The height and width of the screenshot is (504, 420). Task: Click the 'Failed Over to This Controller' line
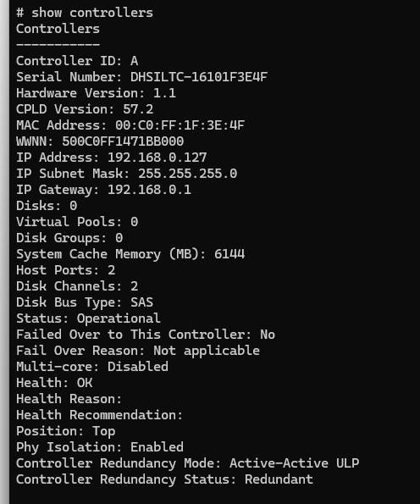(146, 335)
